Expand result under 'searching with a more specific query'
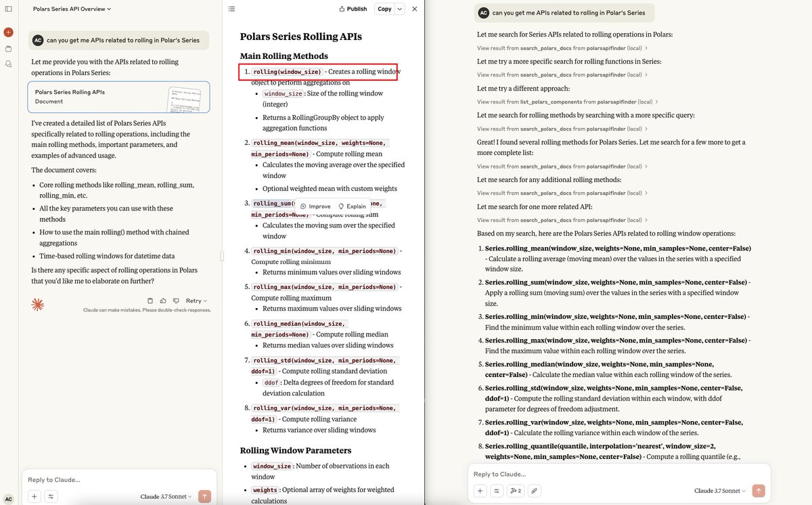The height and width of the screenshot is (505, 812). tap(562, 129)
